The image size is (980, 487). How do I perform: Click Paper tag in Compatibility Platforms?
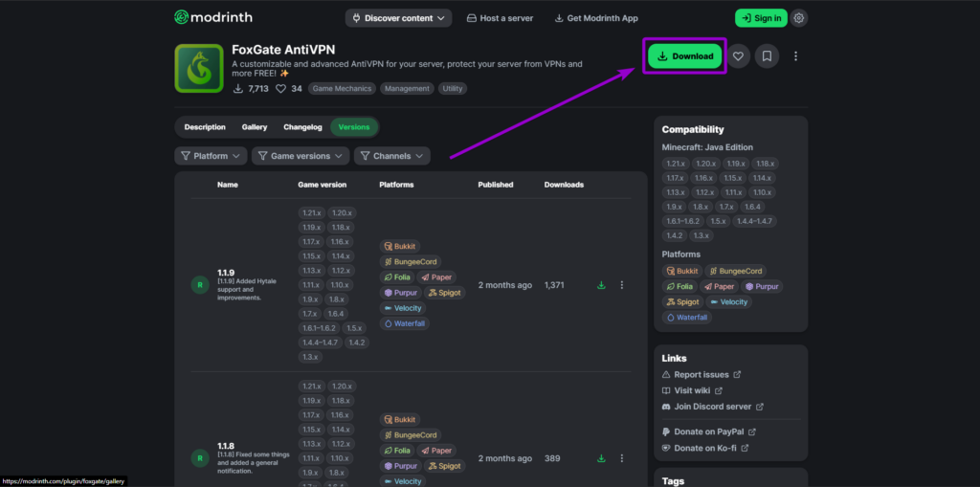tap(719, 287)
